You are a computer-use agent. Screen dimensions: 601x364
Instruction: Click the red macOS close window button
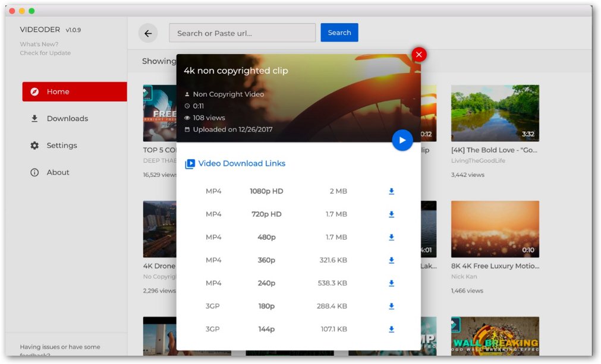click(12, 11)
